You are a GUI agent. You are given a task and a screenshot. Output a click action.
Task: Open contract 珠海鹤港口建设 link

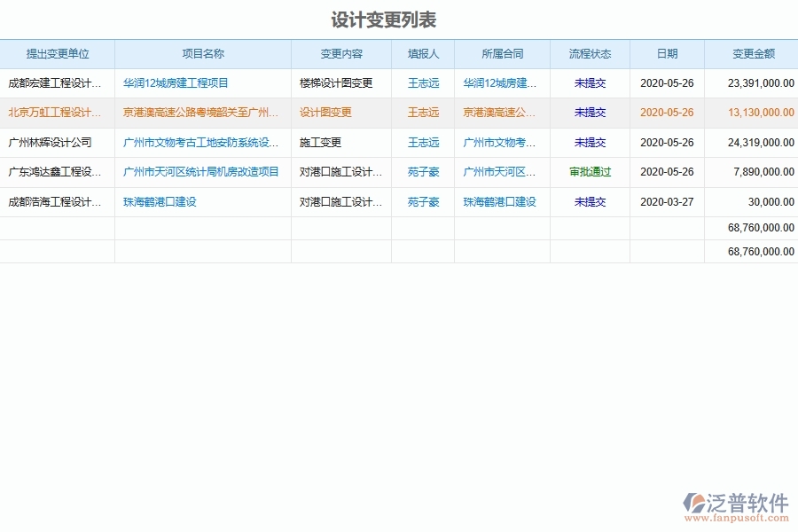click(501, 201)
